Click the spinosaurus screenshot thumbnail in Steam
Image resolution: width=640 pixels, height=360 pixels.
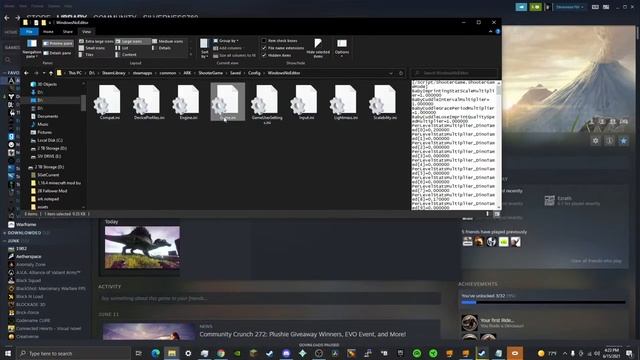[142, 248]
